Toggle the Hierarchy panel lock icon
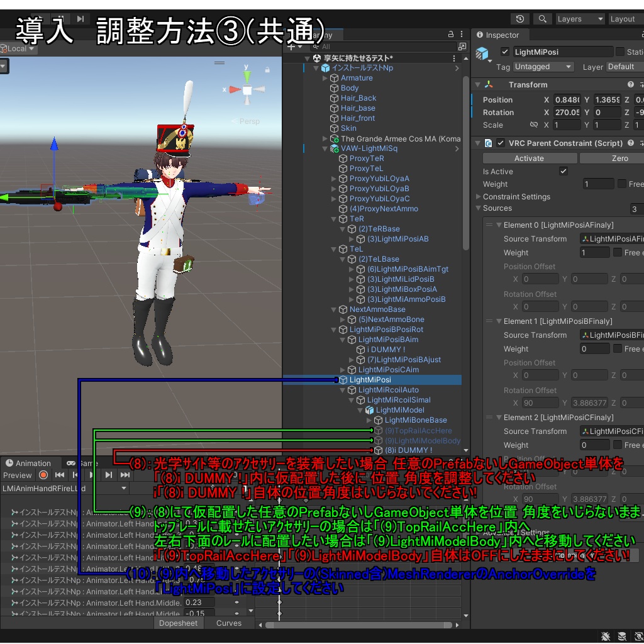Screen dimensions: 644x644 point(450,34)
